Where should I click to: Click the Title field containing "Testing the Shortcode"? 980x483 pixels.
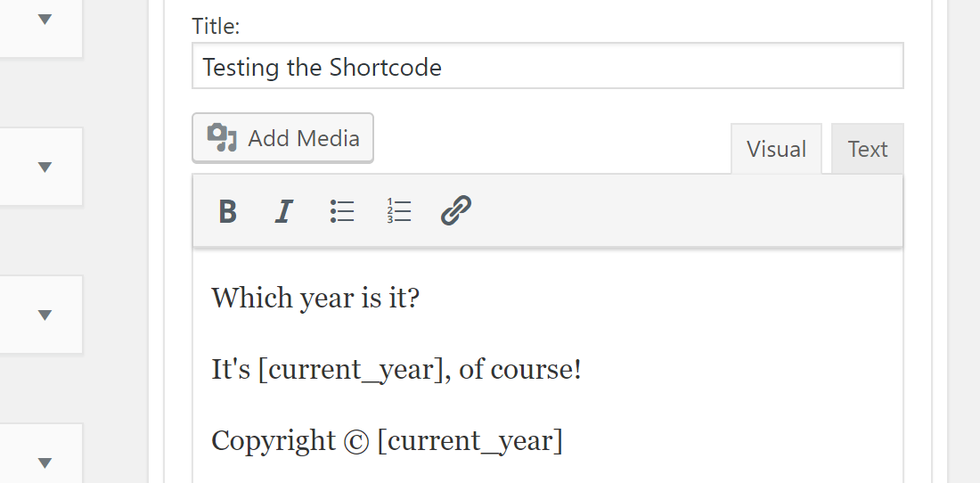[x=547, y=67]
